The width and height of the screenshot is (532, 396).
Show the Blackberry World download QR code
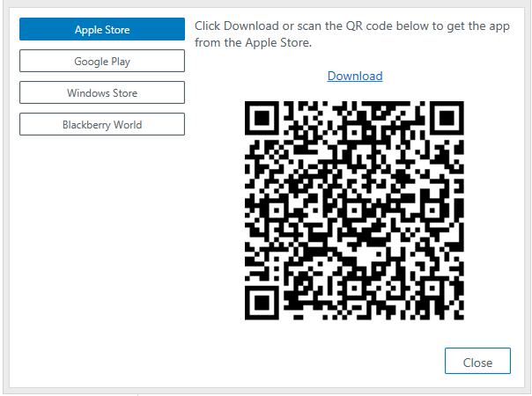coord(102,124)
